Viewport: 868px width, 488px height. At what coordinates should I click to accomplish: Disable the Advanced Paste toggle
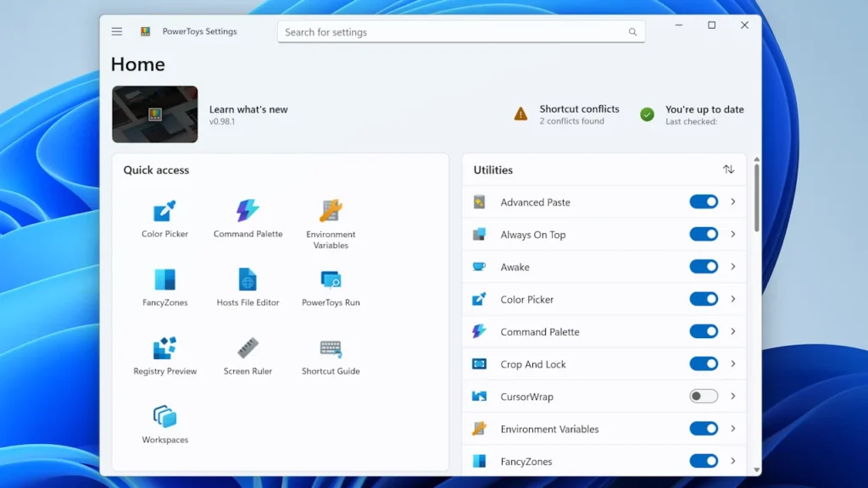704,202
